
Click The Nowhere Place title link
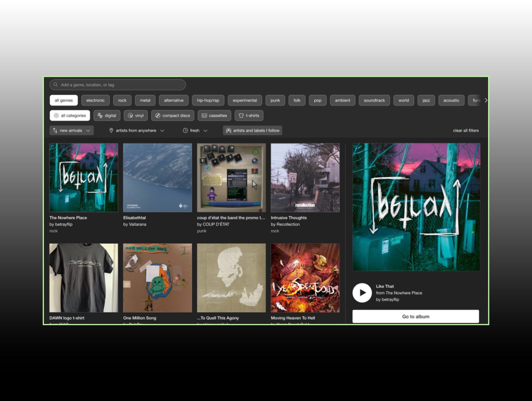(68, 218)
